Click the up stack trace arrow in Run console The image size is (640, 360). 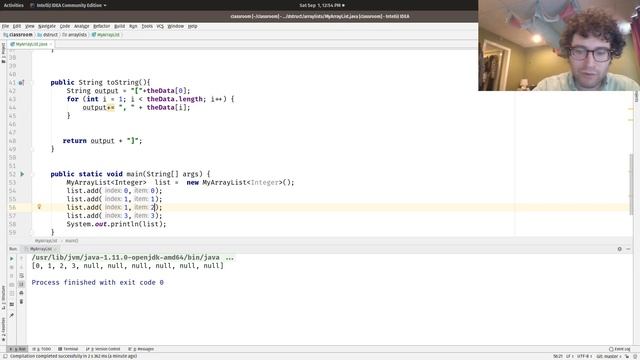pos(22,258)
